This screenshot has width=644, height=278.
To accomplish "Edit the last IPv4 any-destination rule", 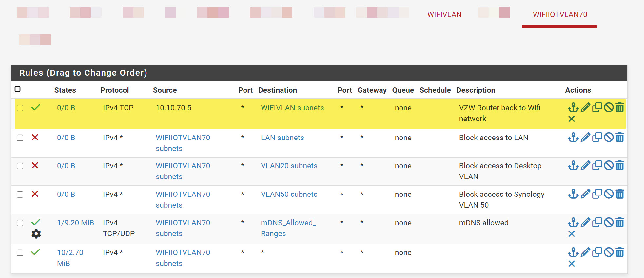I will click(585, 252).
